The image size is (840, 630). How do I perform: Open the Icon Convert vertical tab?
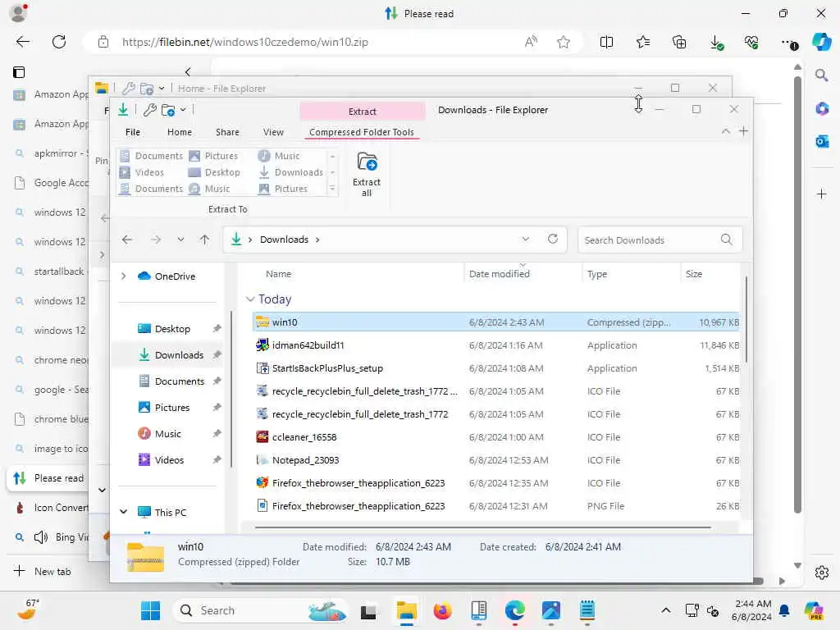pos(49,508)
